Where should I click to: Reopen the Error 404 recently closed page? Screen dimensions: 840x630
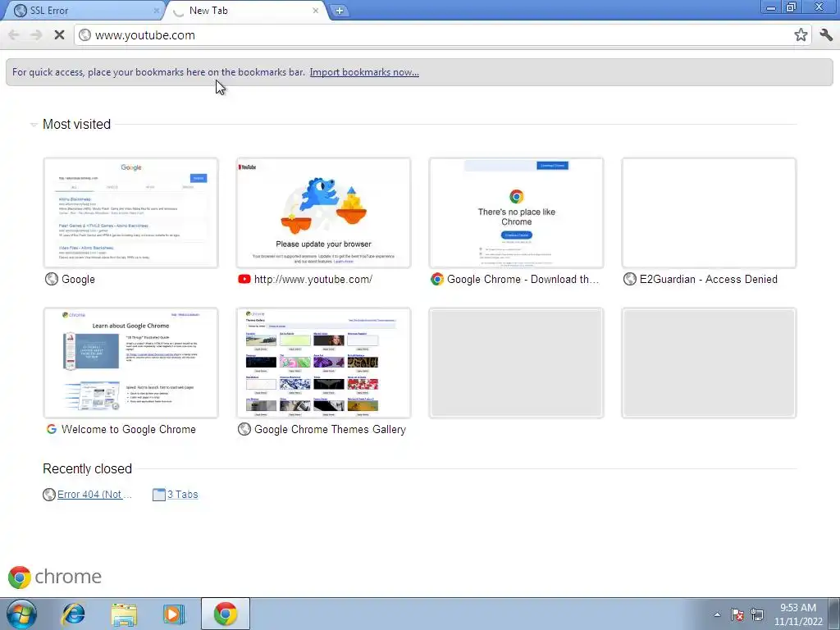pyautogui.click(x=94, y=495)
